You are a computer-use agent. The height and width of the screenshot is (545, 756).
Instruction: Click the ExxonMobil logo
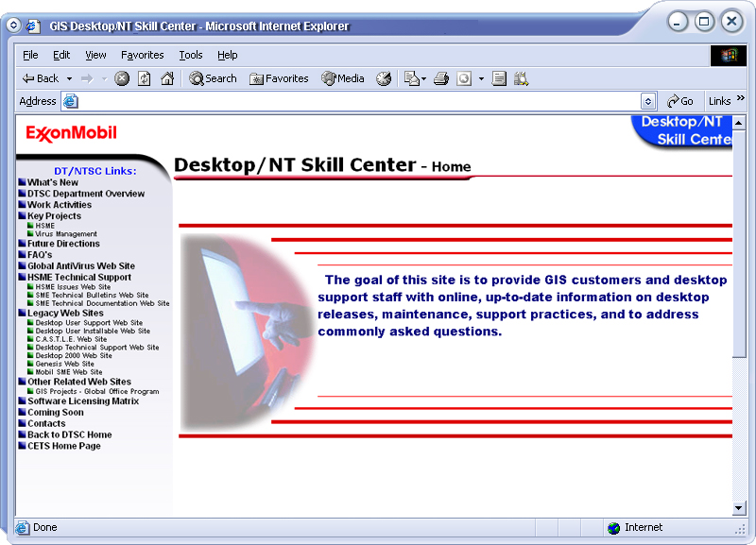tap(72, 133)
